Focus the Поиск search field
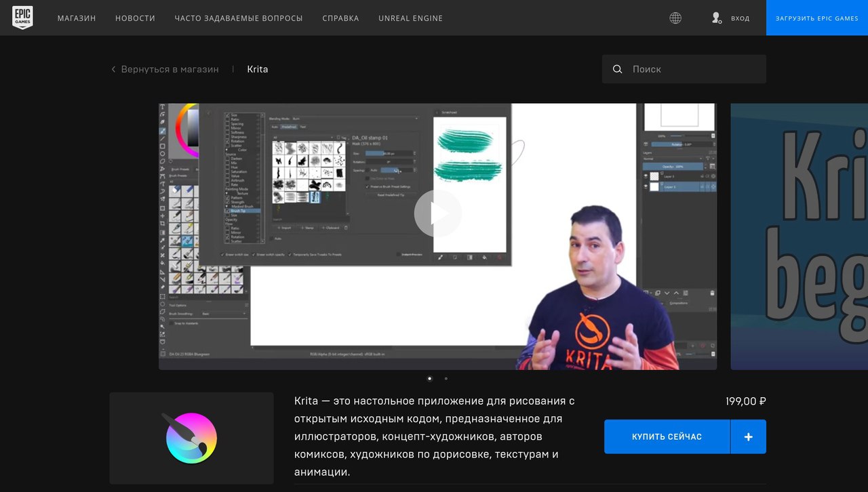The image size is (868, 492). pos(684,69)
